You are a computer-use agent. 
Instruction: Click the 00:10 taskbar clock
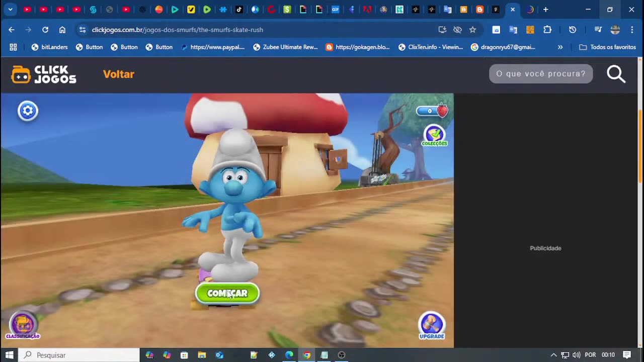click(x=608, y=355)
